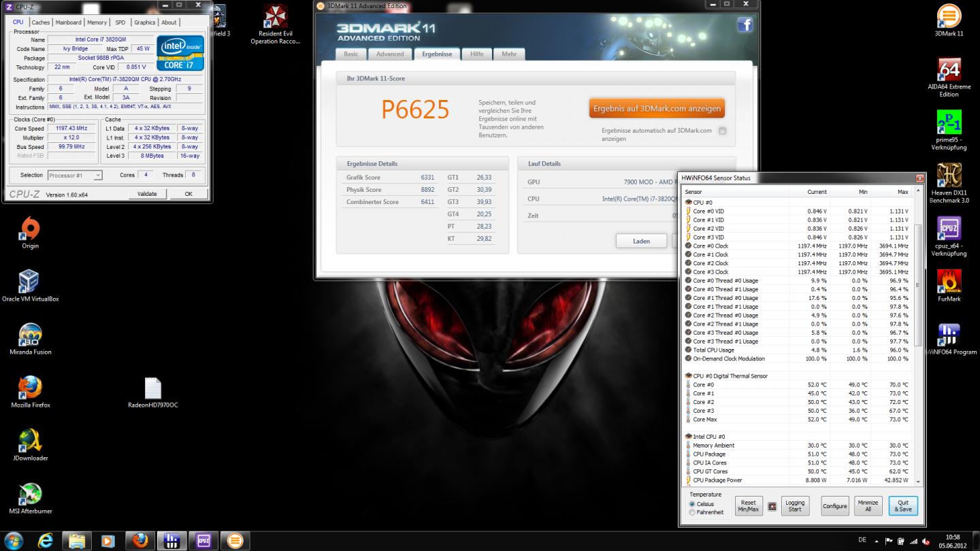Click Minimize All in HWiNFO64
This screenshot has width=980, height=551.
(868, 506)
